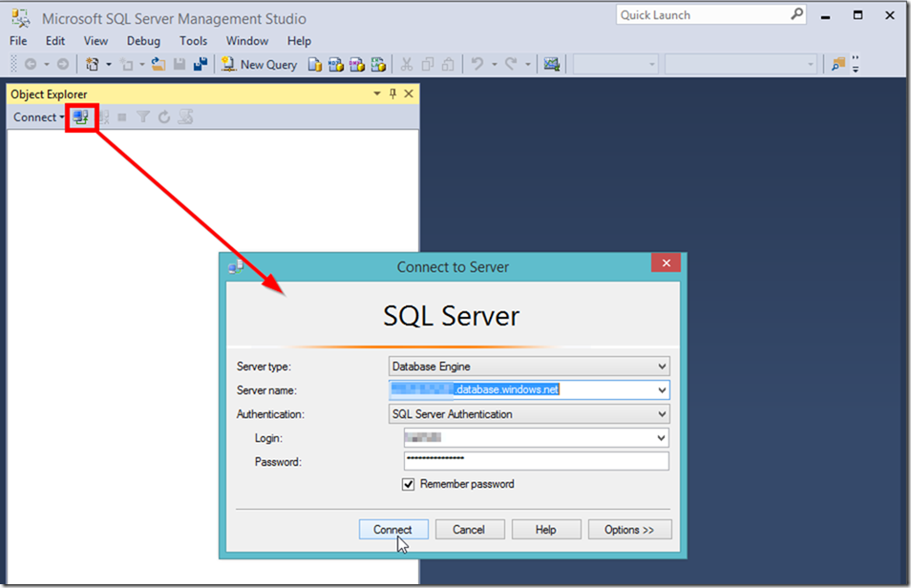Close the Object Explorer panel
911x588 pixels.
pos(409,94)
